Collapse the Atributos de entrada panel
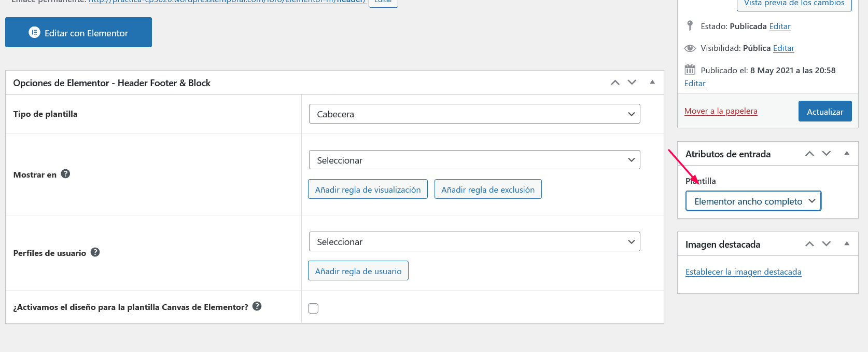This screenshot has width=868, height=352. pos(847,154)
